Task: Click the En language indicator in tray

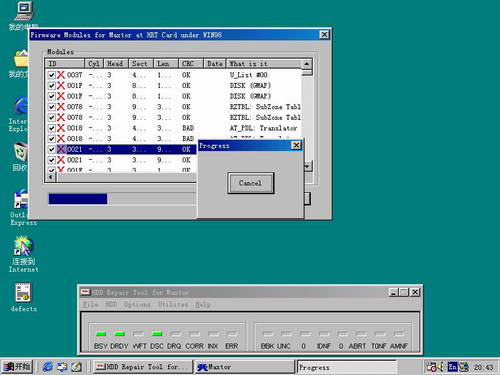Action: [x=452, y=367]
